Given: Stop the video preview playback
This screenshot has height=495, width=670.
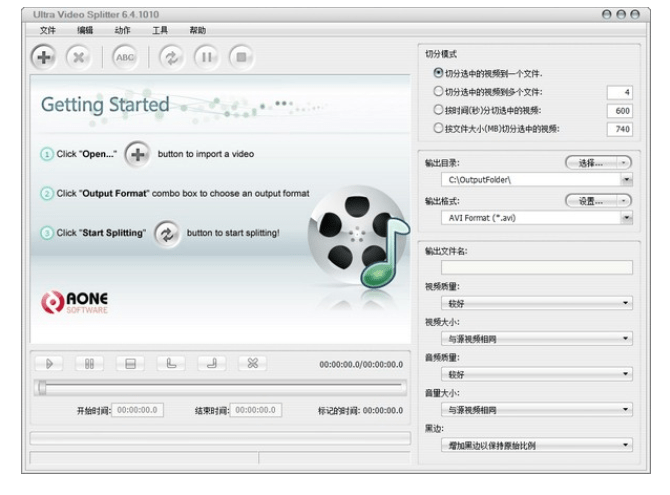Looking at the screenshot, I should click(130, 364).
